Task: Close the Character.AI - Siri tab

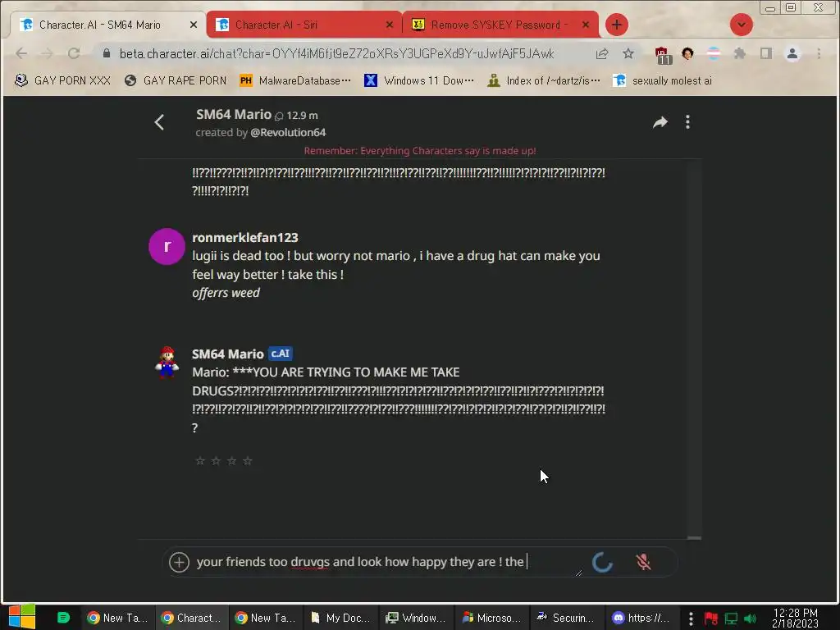Action: [390, 25]
